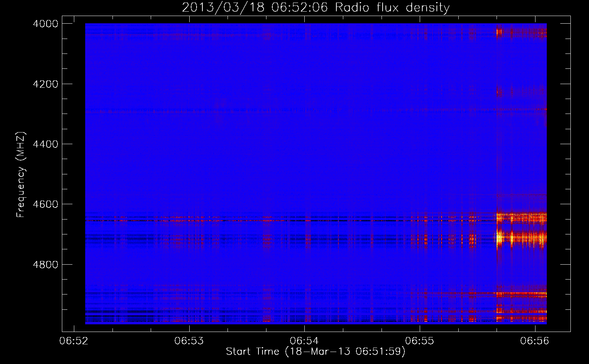Click the 06:54 time tick label
This screenshot has height=364, width=589.
tap(304, 341)
